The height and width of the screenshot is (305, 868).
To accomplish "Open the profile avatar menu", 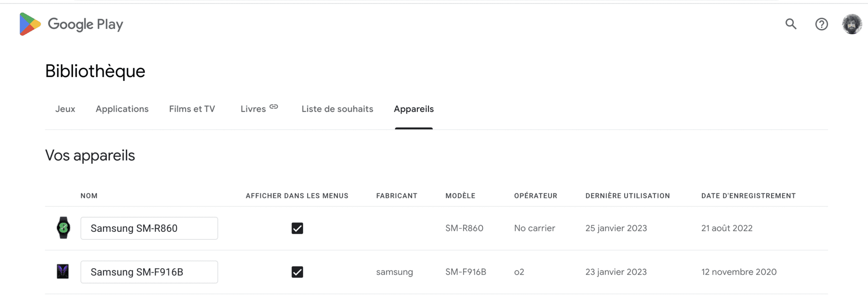I will click(x=852, y=24).
